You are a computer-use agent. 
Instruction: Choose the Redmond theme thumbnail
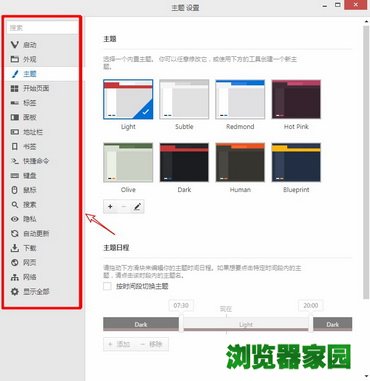[240, 99]
